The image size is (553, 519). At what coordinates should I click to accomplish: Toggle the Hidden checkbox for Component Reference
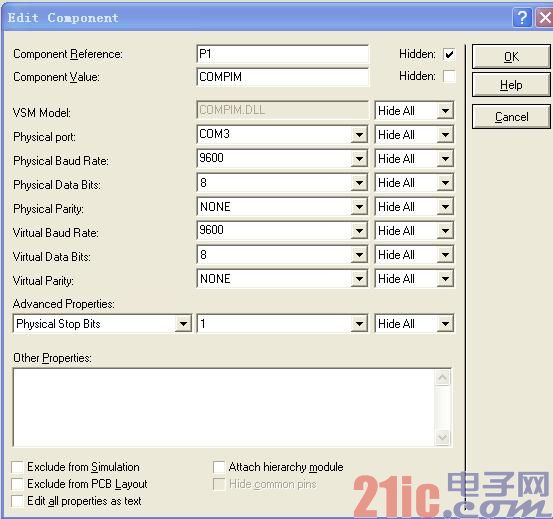coord(449,54)
